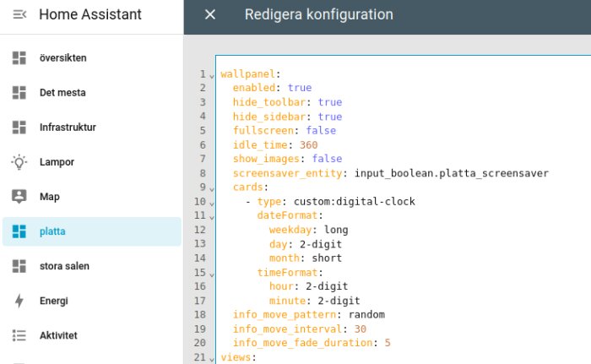Click the 'enabled' key on line 2
The width and height of the screenshot is (591, 364).
(x=254, y=88)
